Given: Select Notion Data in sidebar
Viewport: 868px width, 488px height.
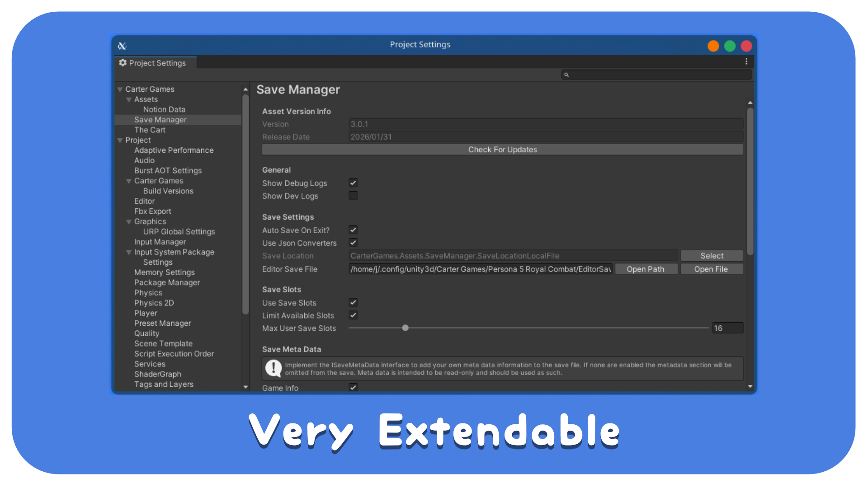Looking at the screenshot, I should 164,109.
